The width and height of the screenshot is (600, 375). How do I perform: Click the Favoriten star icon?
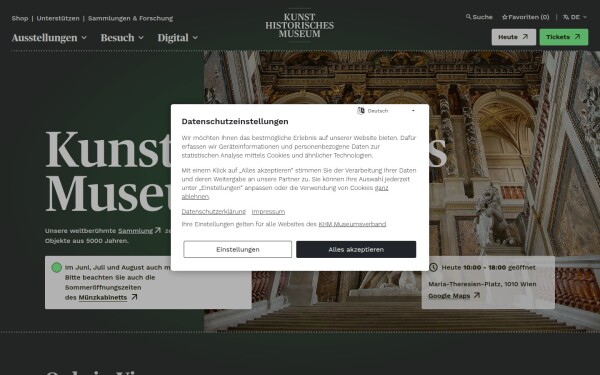pyautogui.click(x=505, y=17)
